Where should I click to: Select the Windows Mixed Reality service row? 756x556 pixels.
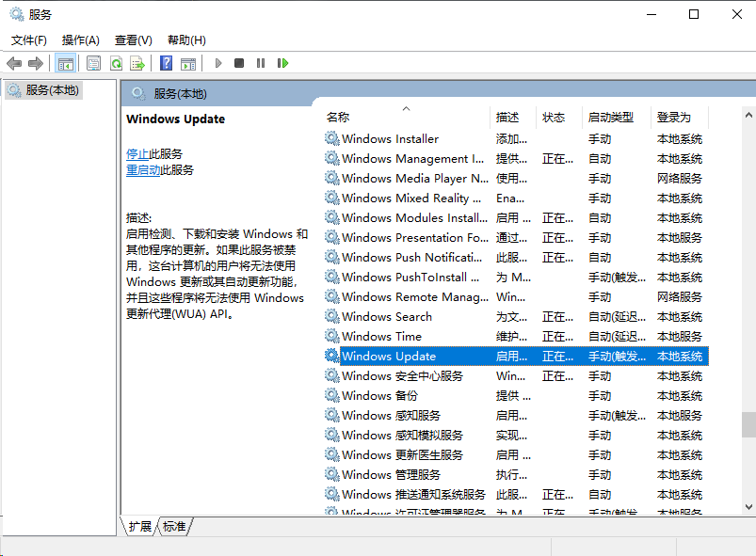516,198
